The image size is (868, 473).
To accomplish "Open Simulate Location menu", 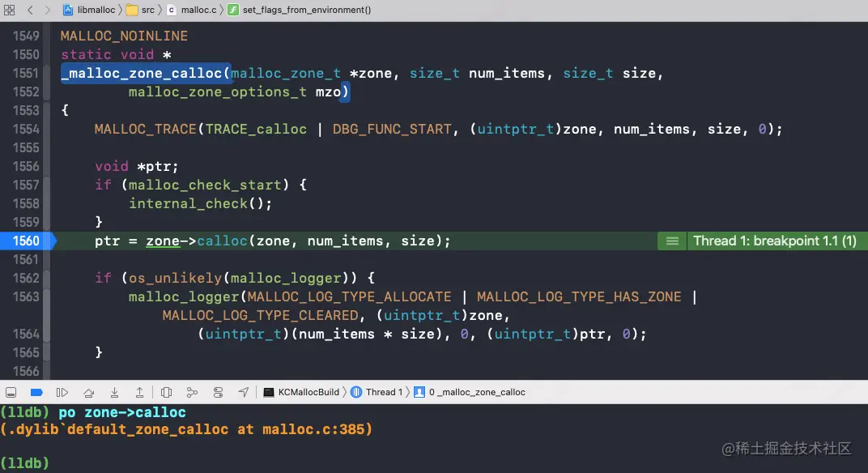I will 244,393.
